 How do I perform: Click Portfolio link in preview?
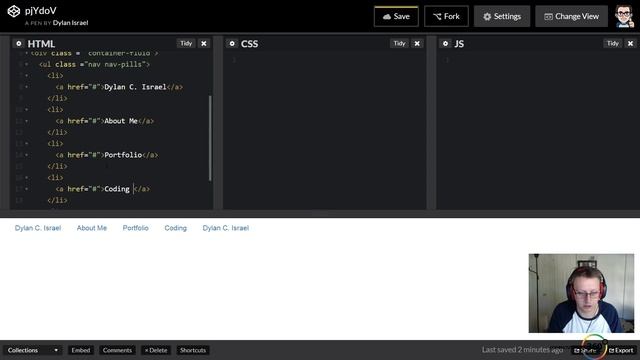click(136, 228)
